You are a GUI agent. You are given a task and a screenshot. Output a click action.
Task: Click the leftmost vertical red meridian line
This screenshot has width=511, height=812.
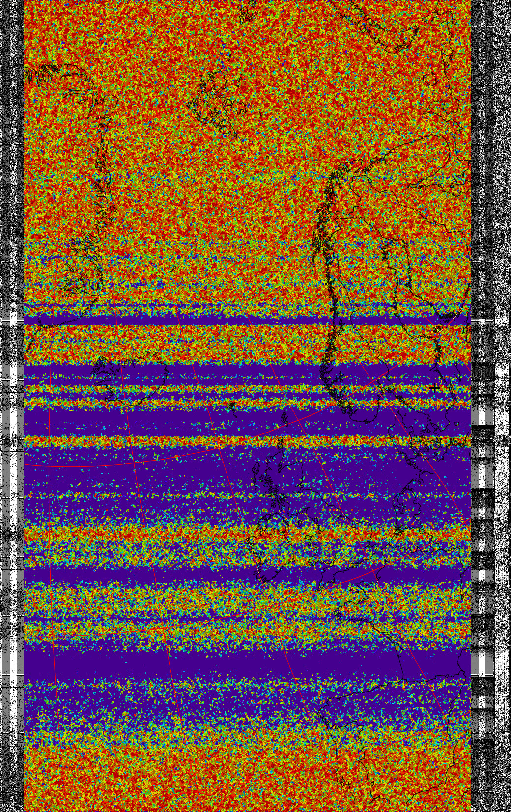point(50,491)
